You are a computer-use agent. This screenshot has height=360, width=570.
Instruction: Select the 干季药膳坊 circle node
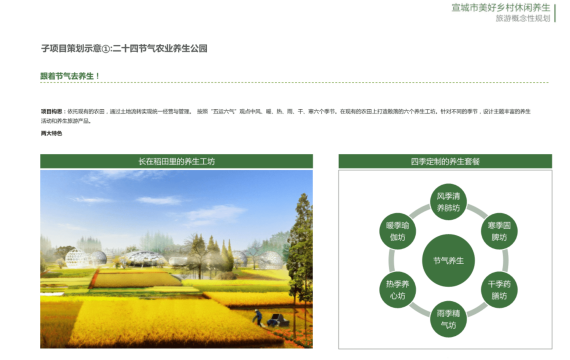click(x=499, y=290)
